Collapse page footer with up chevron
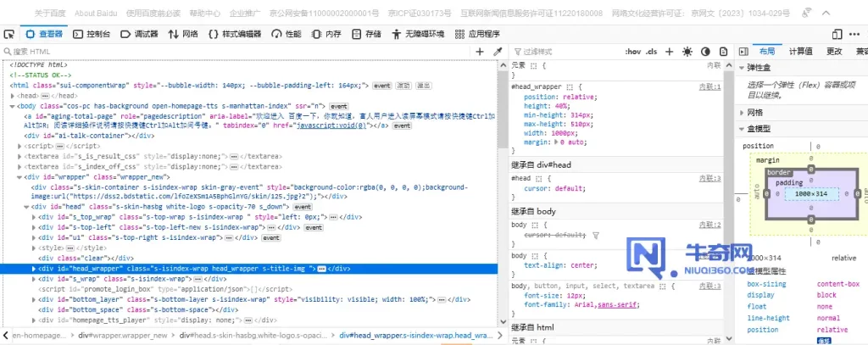The width and height of the screenshot is (868, 345). pyautogui.click(x=826, y=13)
